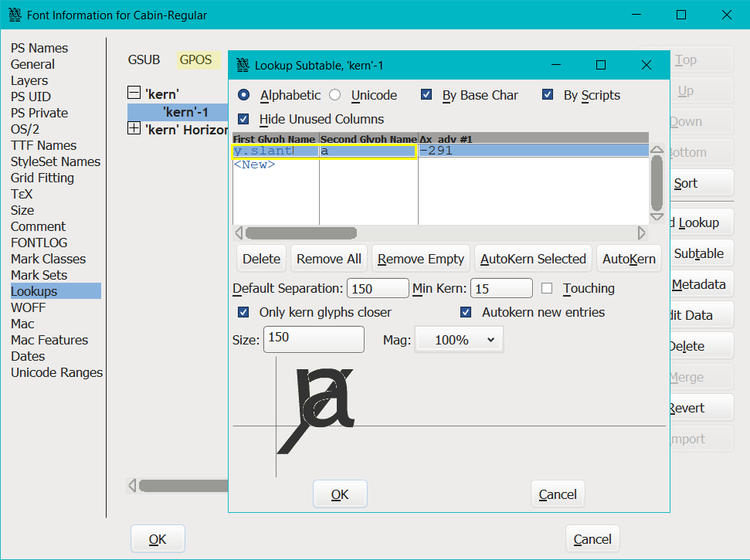Click FontForge icon in Lookup Subtable title bar

(243, 65)
